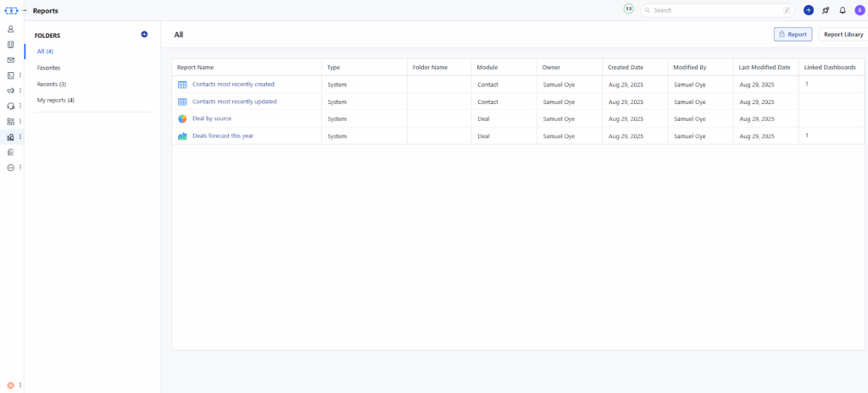Click the Search input field
868x393 pixels.
716,10
